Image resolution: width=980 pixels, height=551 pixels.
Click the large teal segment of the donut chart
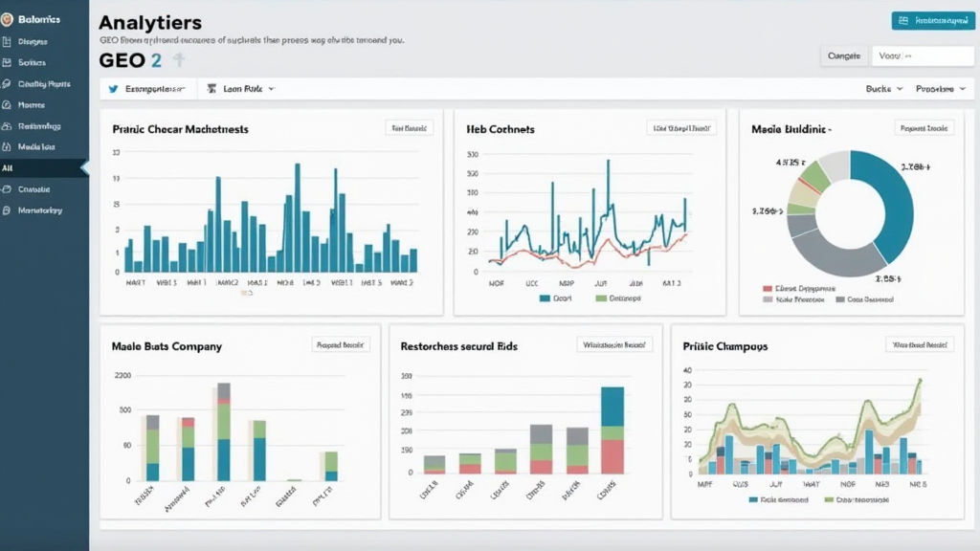(x=882, y=201)
